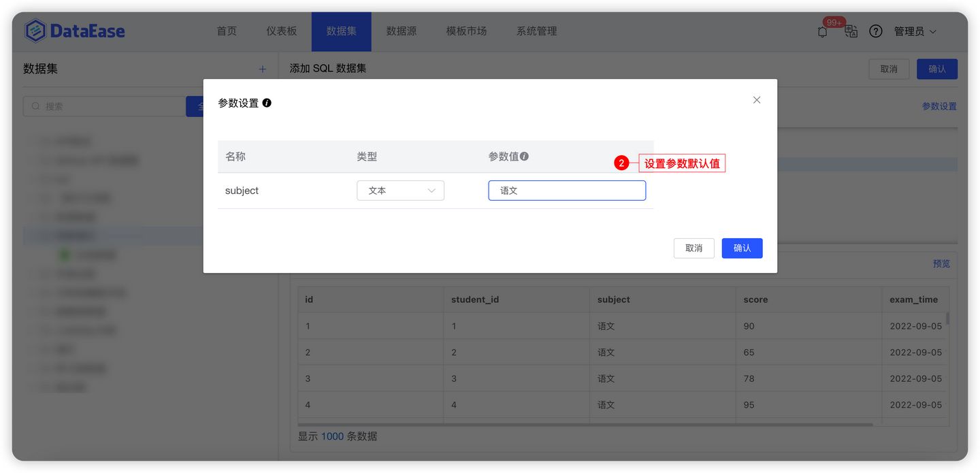Open the 数据源 tab
The height and width of the screenshot is (473, 980).
click(x=402, y=31)
